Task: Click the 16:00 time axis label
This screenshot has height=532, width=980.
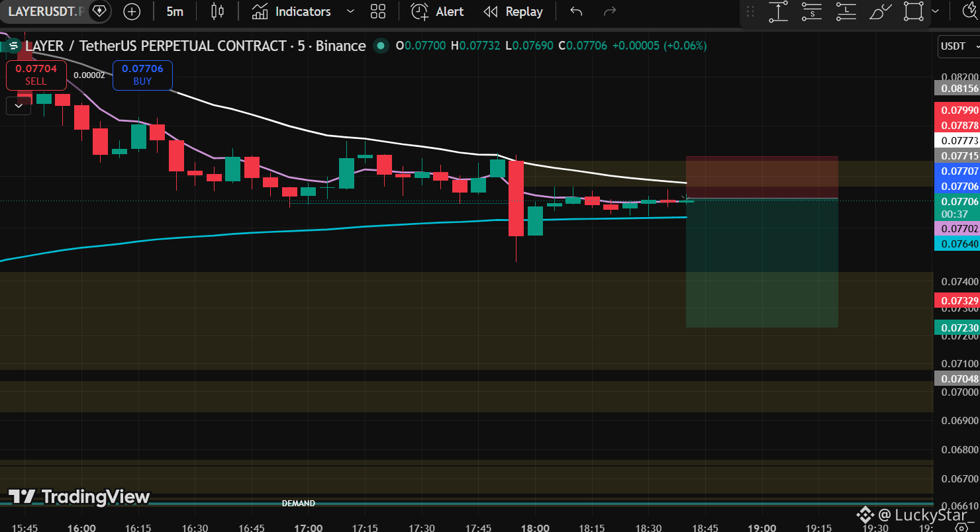Action: [81, 527]
